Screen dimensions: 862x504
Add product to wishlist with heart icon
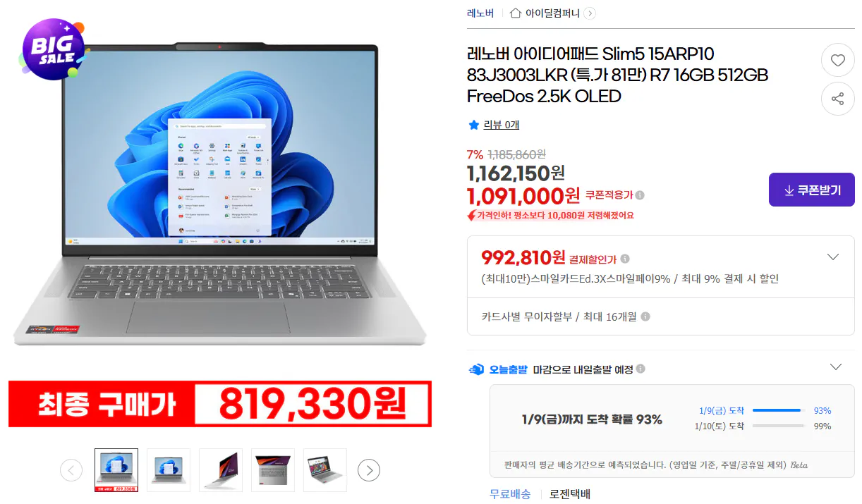[x=837, y=61]
